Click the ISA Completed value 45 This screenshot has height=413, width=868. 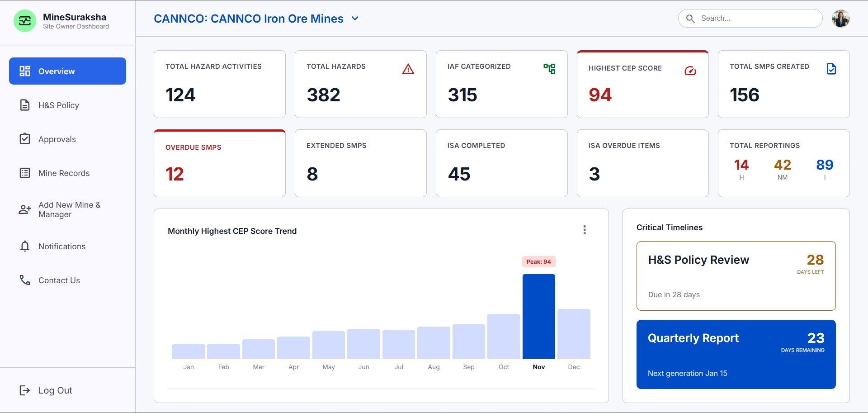(459, 174)
